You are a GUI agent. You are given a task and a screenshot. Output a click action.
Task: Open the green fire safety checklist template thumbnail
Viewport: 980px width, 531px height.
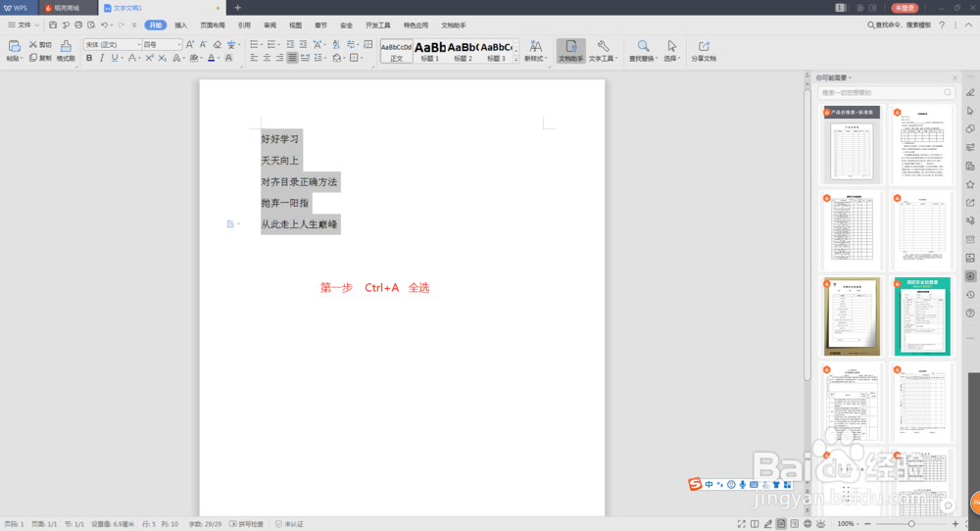click(x=922, y=316)
